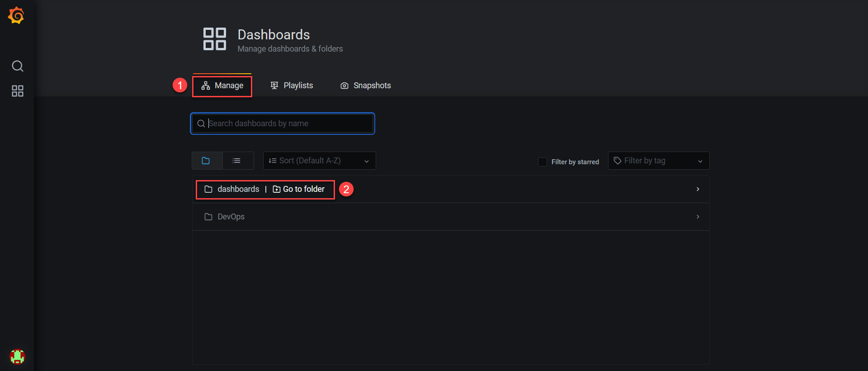Switch to folder view layout
The height and width of the screenshot is (371, 868).
(x=206, y=161)
